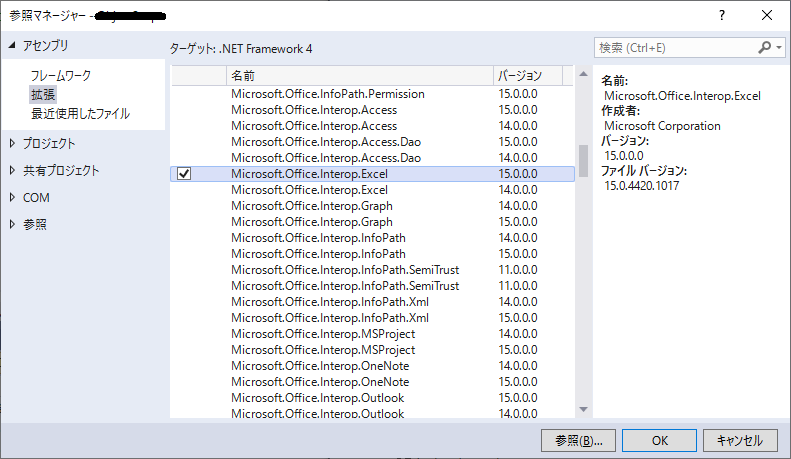
Task: Select Microsoft.Office.Interop.InfoPath version 14.0.0.0
Action: (372, 238)
